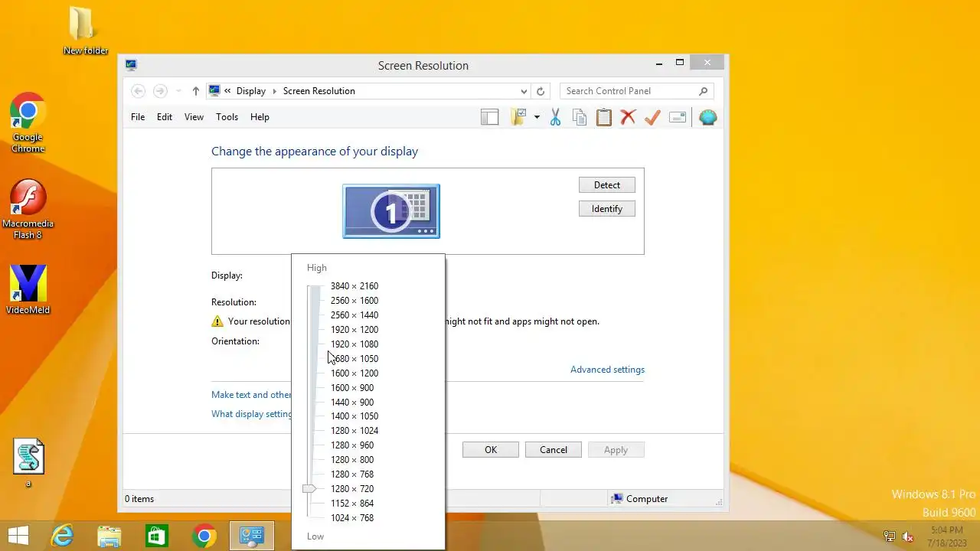This screenshot has width=980, height=551.
Task: Open Windows Store from taskbar
Action: pyautogui.click(x=157, y=536)
